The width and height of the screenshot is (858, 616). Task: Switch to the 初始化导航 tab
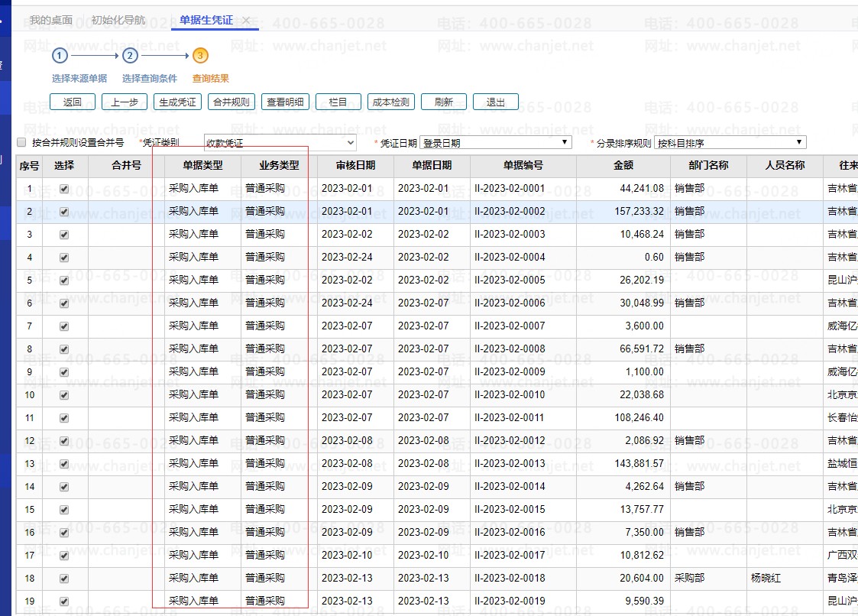click(x=118, y=21)
